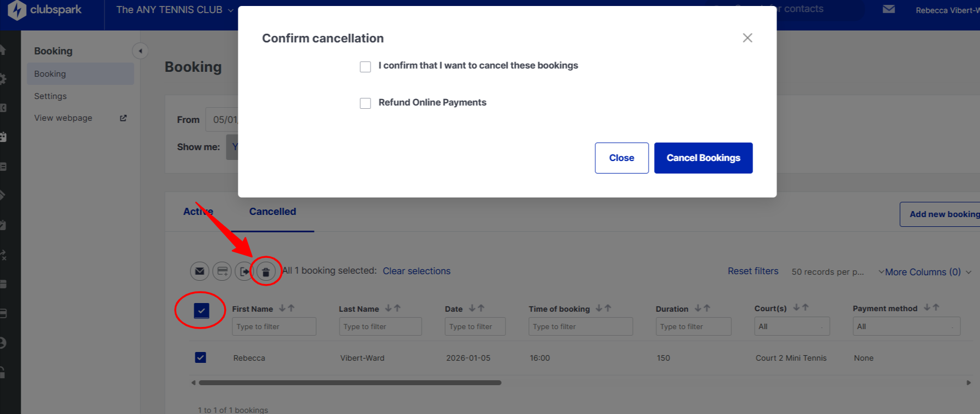Collapse the Booking sidebar panel arrow
Viewport: 980px width, 414px height.
(x=140, y=51)
